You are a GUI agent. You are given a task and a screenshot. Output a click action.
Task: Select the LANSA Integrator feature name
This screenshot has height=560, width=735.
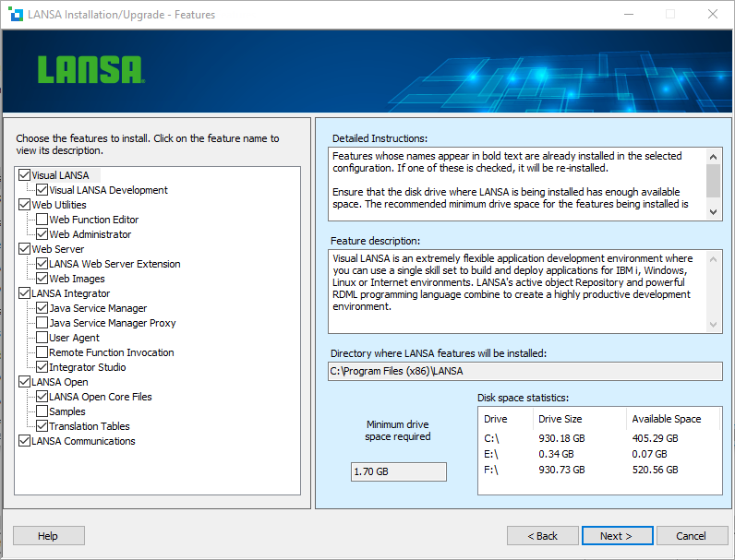(70, 293)
